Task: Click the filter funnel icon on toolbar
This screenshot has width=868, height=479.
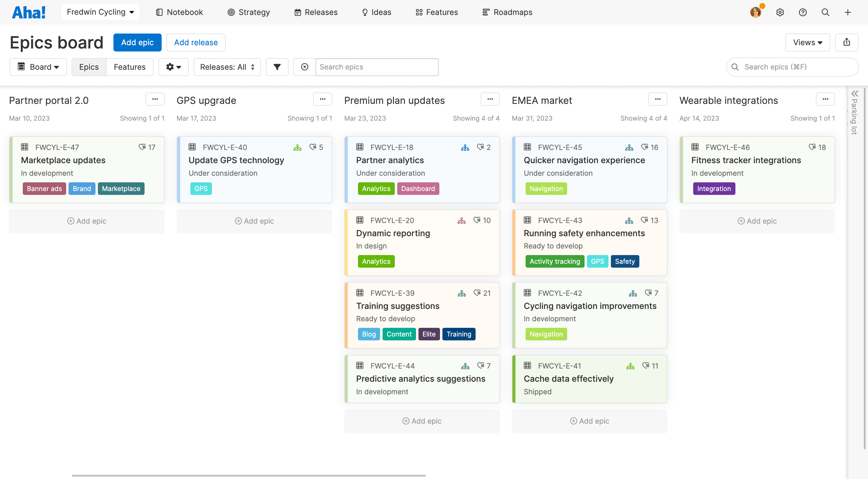Action: pyautogui.click(x=277, y=67)
